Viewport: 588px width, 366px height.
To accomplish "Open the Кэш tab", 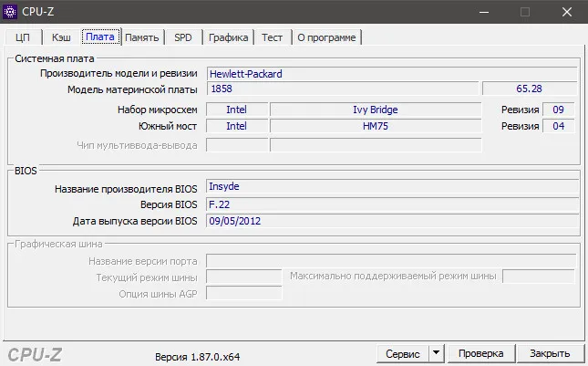I will 61,37.
